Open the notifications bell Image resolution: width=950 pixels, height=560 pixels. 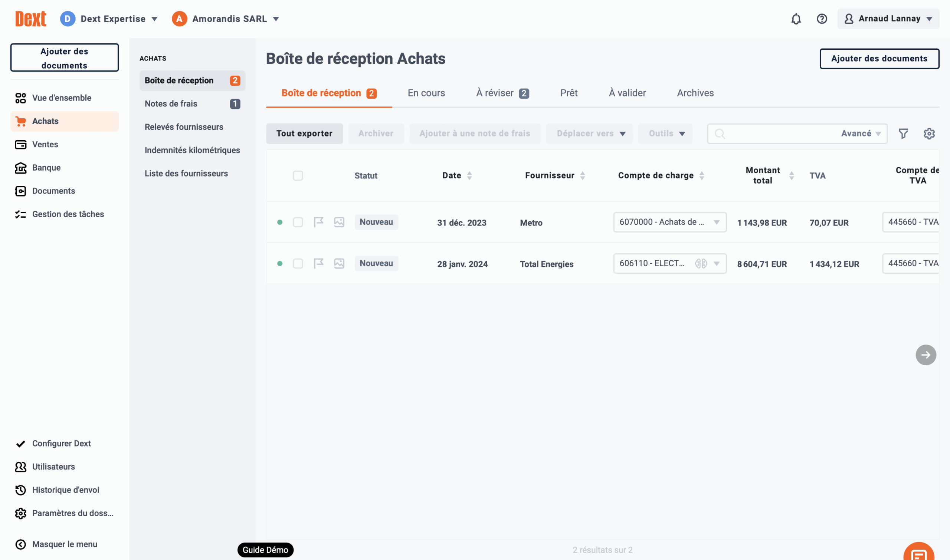click(796, 19)
